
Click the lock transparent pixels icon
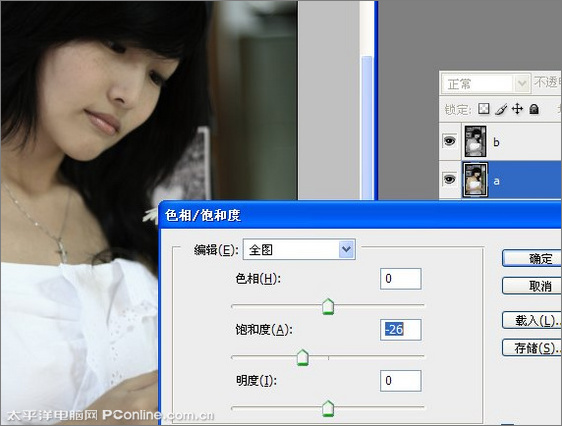click(x=484, y=109)
